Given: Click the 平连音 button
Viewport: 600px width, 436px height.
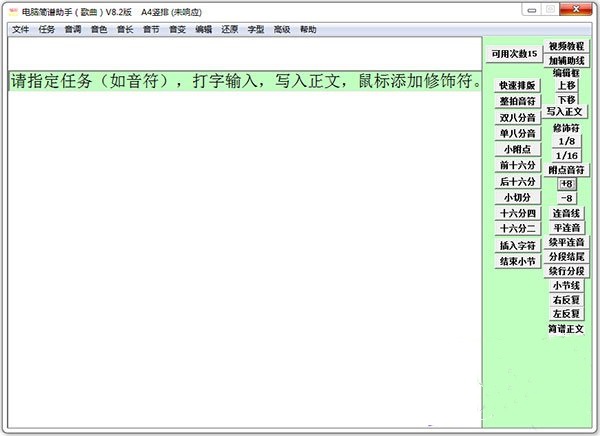Looking at the screenshot, I should [566, 228].
